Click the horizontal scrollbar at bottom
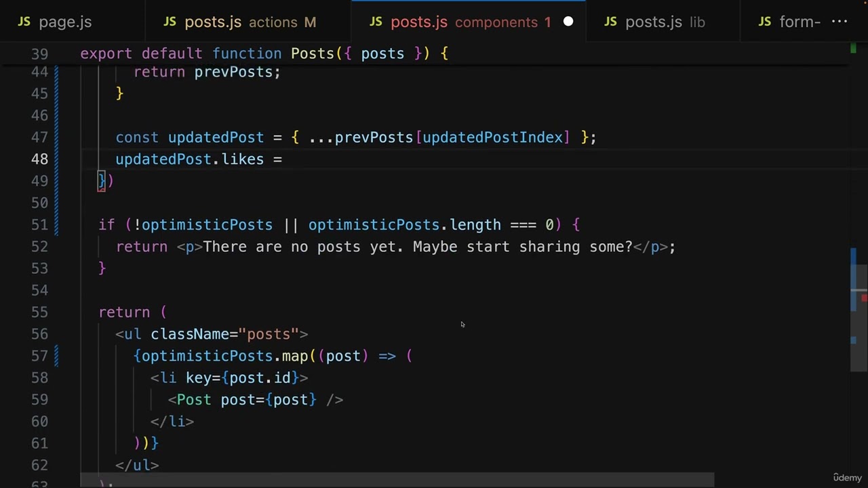 pos(397,480)
